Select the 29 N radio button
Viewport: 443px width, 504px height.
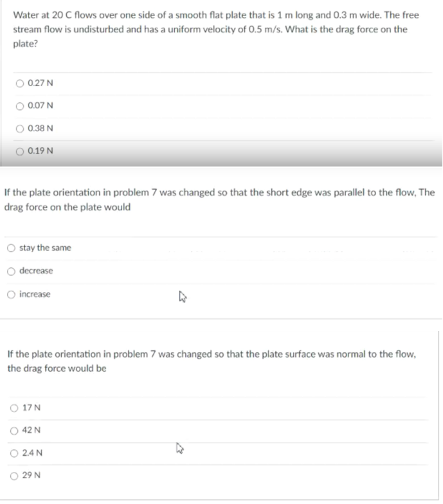14,476
